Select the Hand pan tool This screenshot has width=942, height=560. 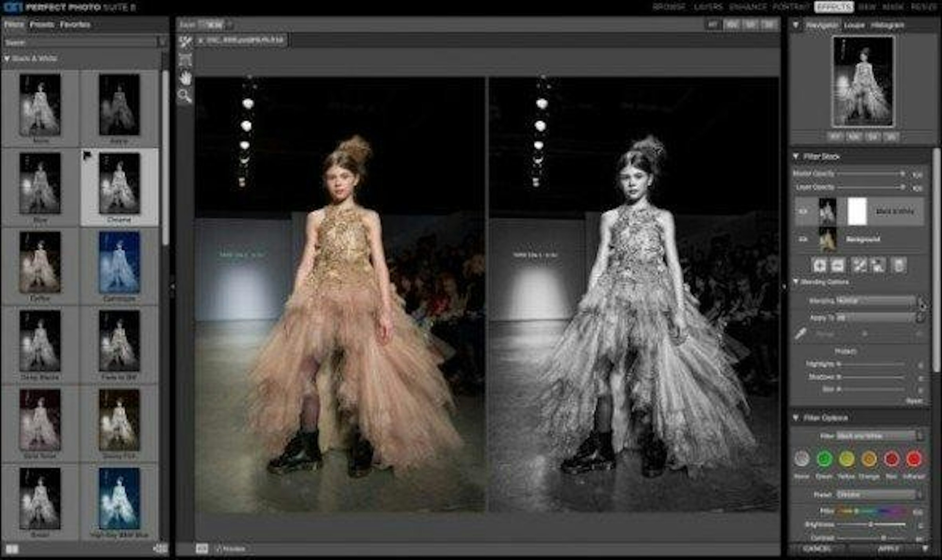click(x=185, y=78)
